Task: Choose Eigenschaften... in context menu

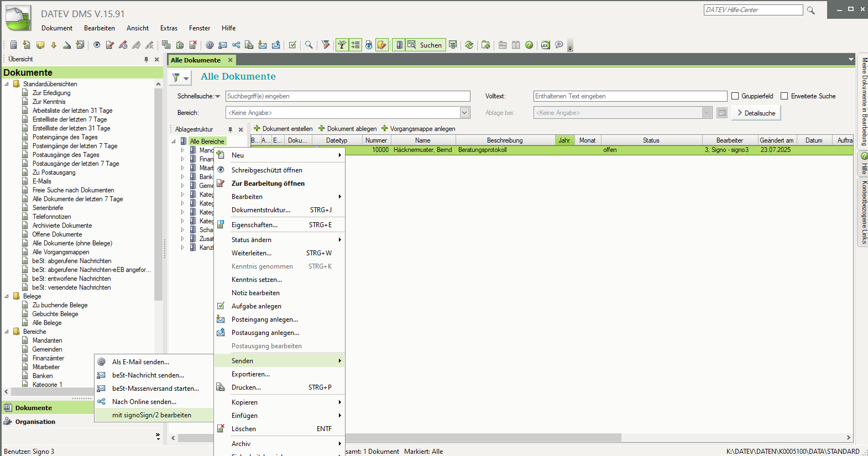Action: [280, 225]
